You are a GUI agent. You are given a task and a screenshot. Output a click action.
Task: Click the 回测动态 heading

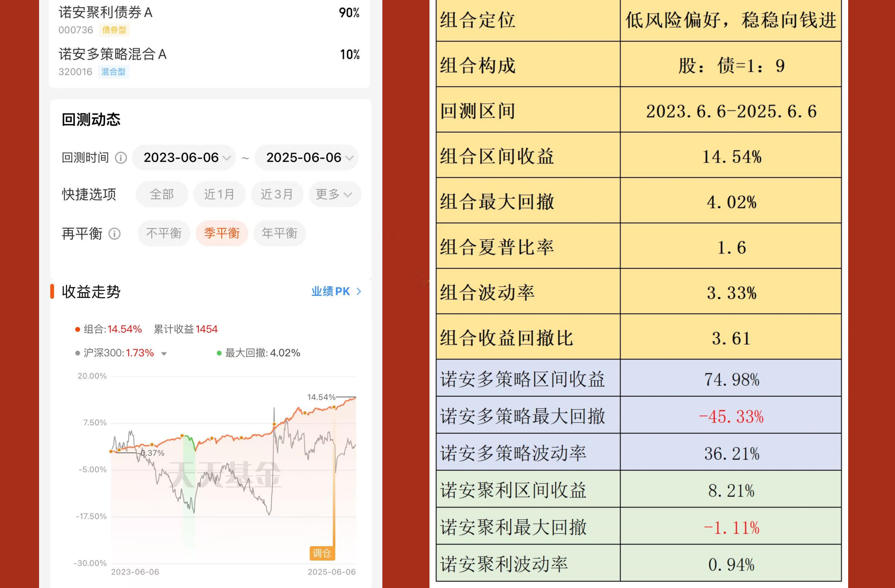[91, 120]
